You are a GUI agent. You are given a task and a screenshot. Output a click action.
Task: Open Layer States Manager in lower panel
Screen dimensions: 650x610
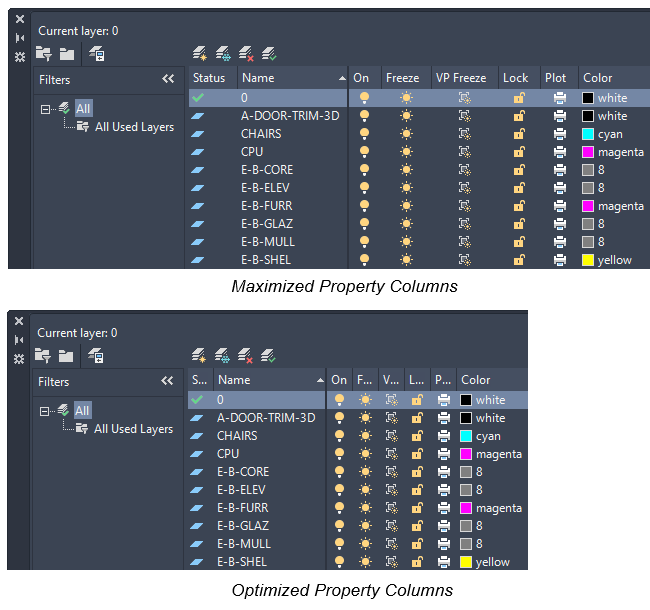click(96, 356)
